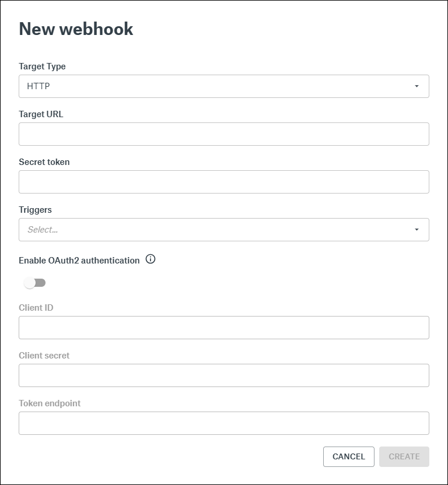Open the Target Type HTTP combo box

(224, 86)
